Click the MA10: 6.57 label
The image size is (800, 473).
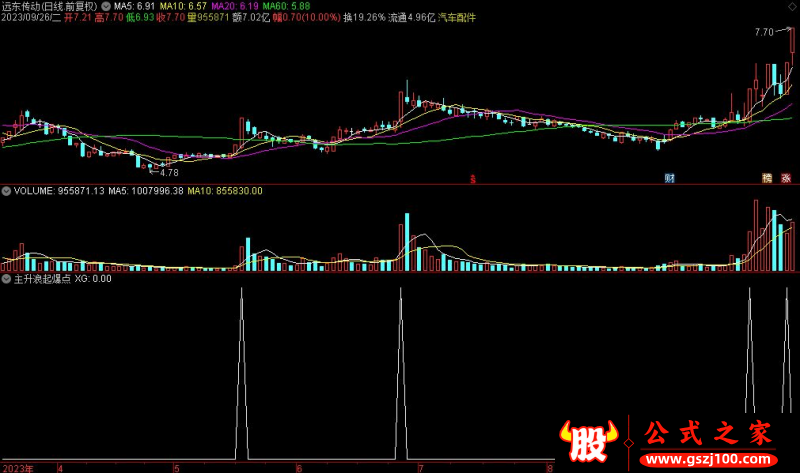(x=183, y=7)
